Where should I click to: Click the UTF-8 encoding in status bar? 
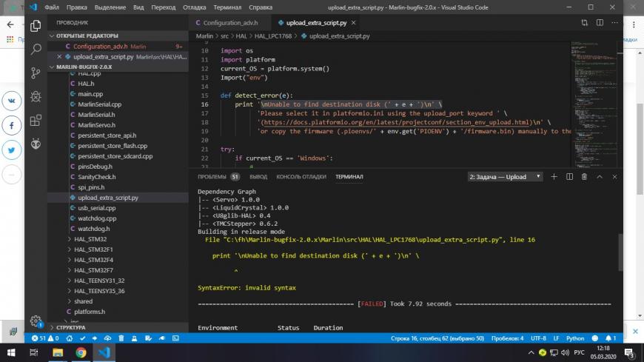point(538,338)
